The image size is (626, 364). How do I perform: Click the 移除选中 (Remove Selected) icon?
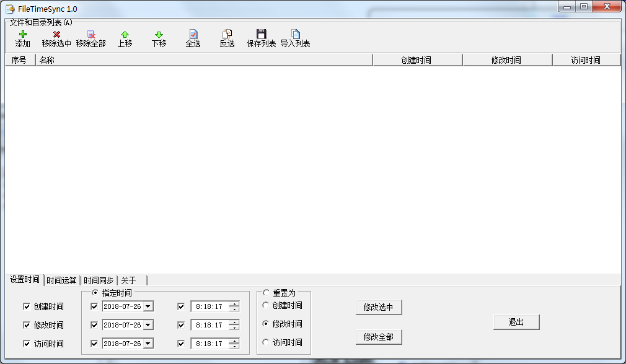click(56, 36)
